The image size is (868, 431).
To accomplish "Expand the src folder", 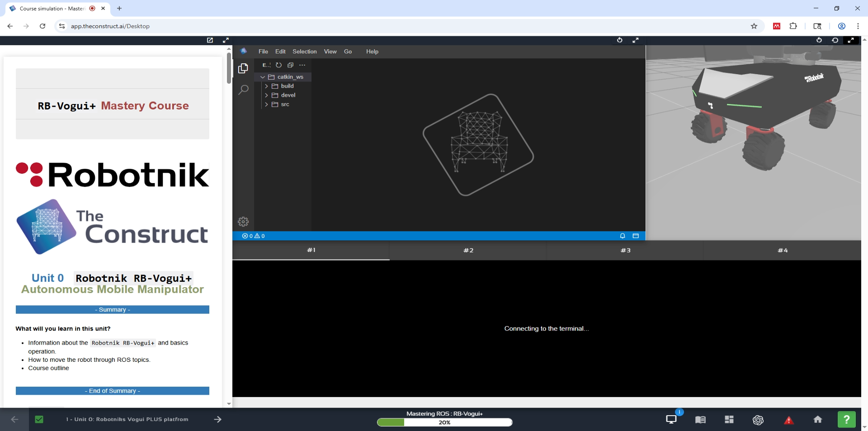I will click(x=283, y=104).
